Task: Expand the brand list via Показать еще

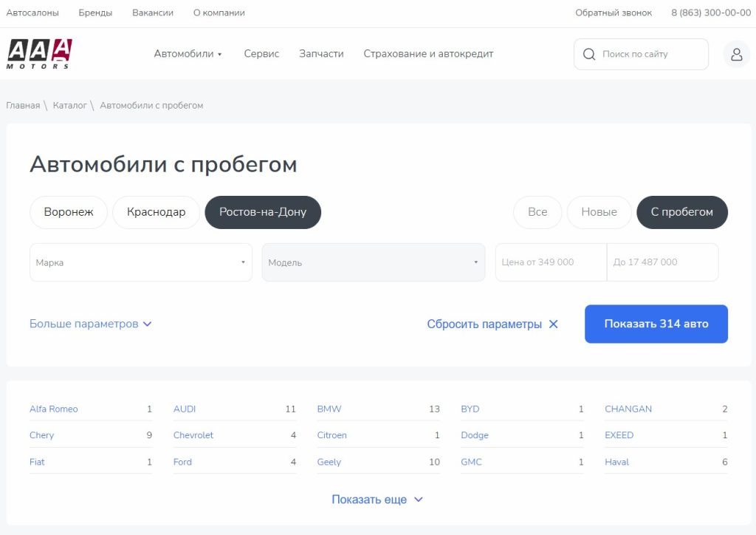Action: click(x=377, y=499)
